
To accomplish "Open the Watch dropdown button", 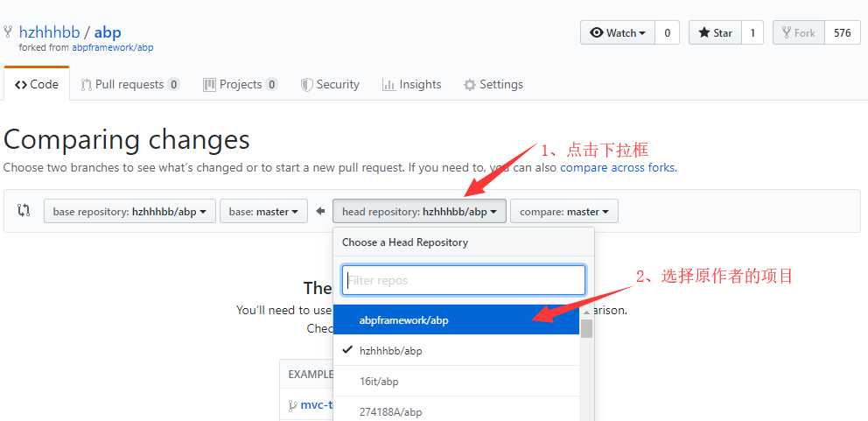I will [618, 32].
